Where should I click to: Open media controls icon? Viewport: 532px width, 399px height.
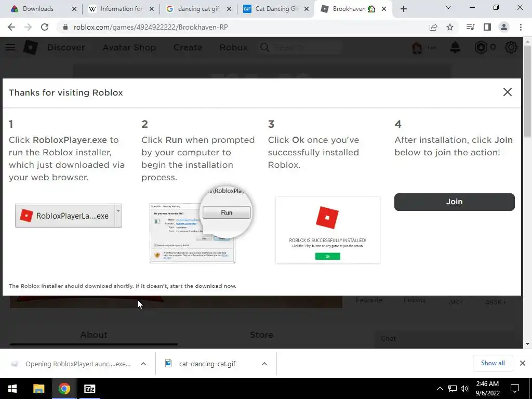[x=470, y=27]
